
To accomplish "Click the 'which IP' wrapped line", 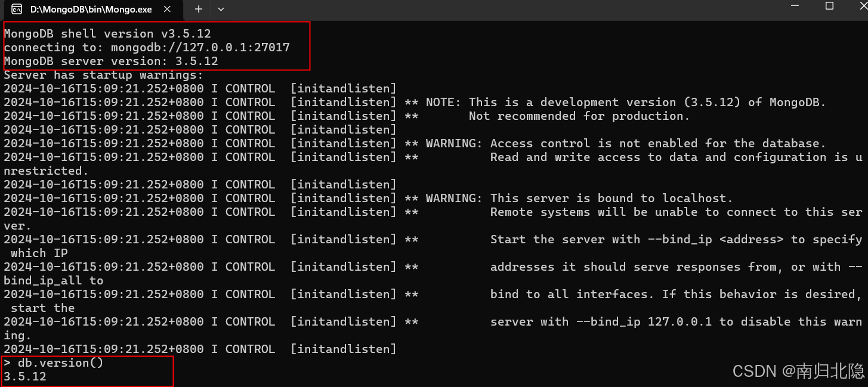I will (39, 253).
